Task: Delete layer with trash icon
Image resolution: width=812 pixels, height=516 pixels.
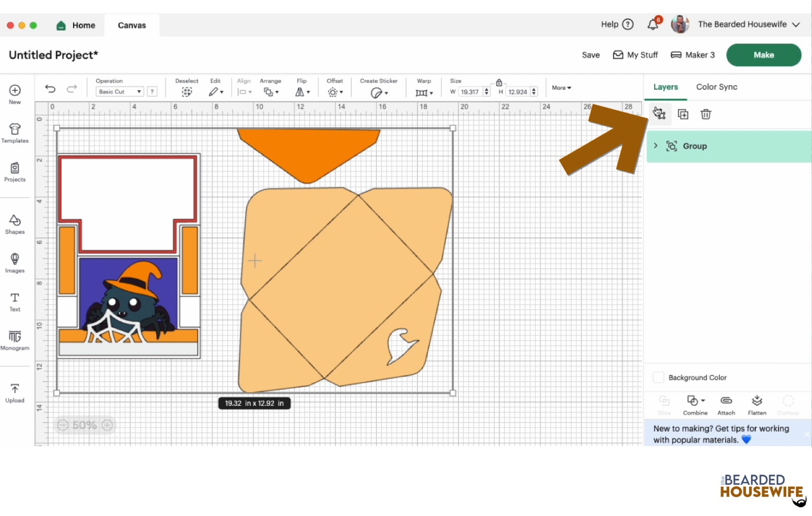Action: (x=705, y=114)
